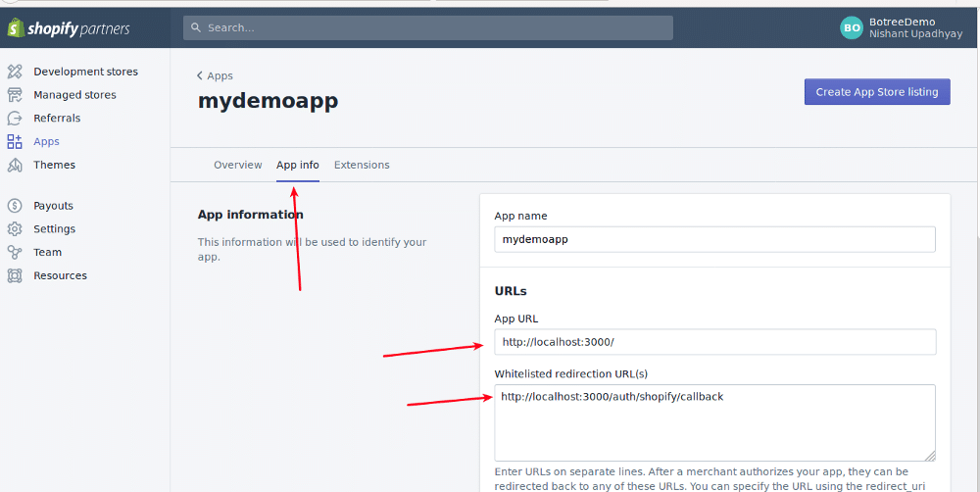Viewport: 980px width, 492px height.
Task: Click the Apps grid icon
Action: (15, 141)
